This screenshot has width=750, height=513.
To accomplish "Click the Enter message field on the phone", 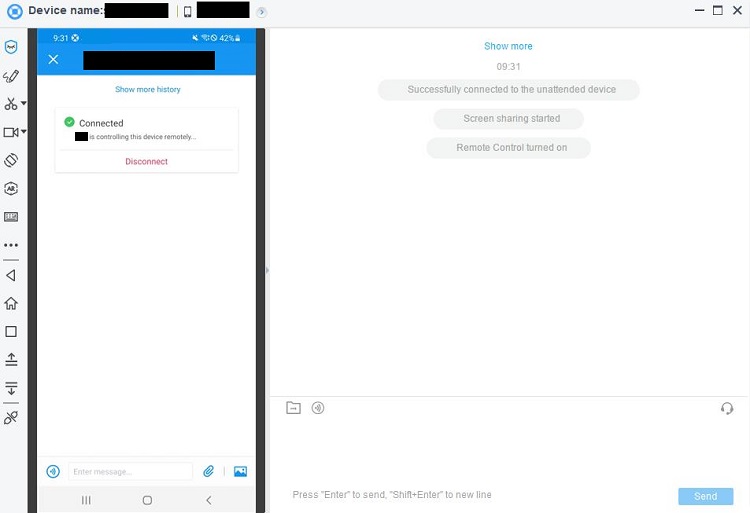I will point(130,471).
